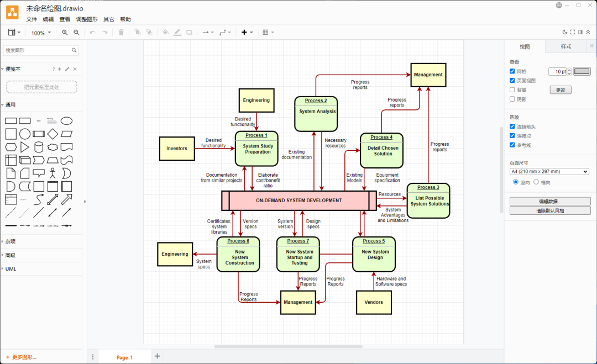Image resolution: width=597 pixels, height=364 pixels.
Task: Open the 文件 menu
Action: click(32, 19)
